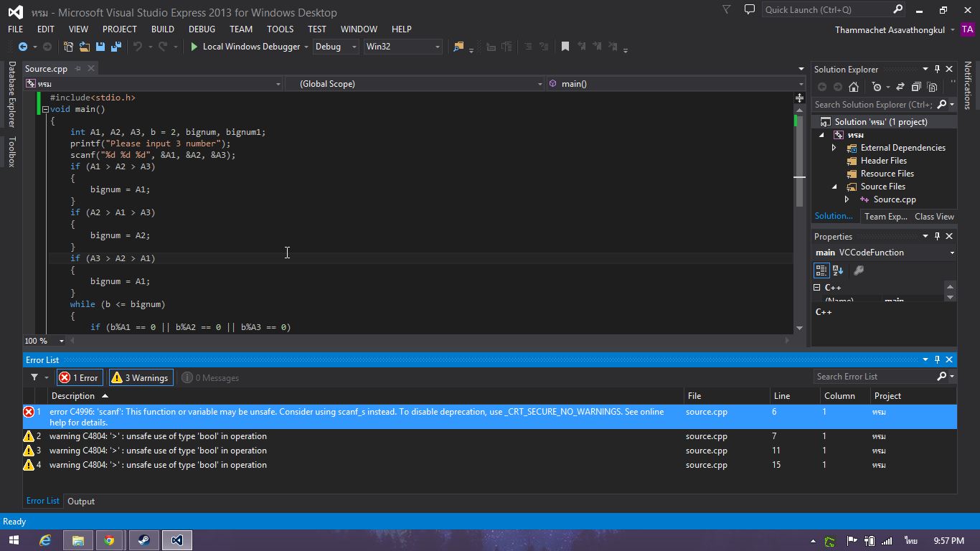Click the Error List filter funnel icon
The image size is (980, 551).
[34, 377]
